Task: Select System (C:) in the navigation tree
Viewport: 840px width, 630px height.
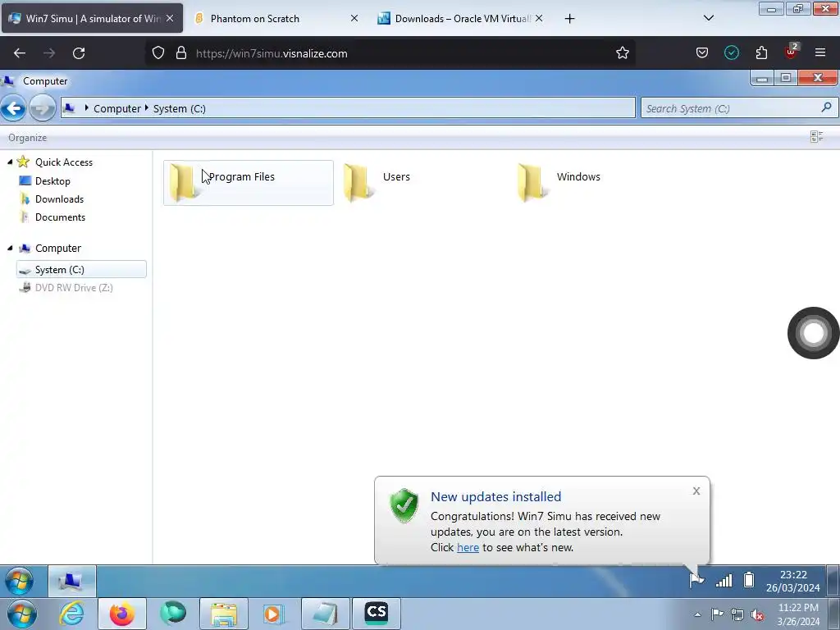Action: click(x=81, y=269)
